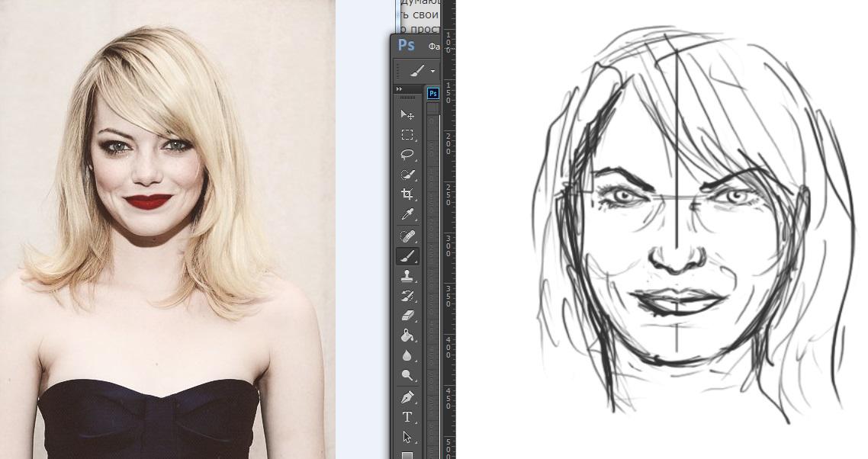Select the Path Selection arrow tool
868x459 pixels.
(x=407, y=438)
